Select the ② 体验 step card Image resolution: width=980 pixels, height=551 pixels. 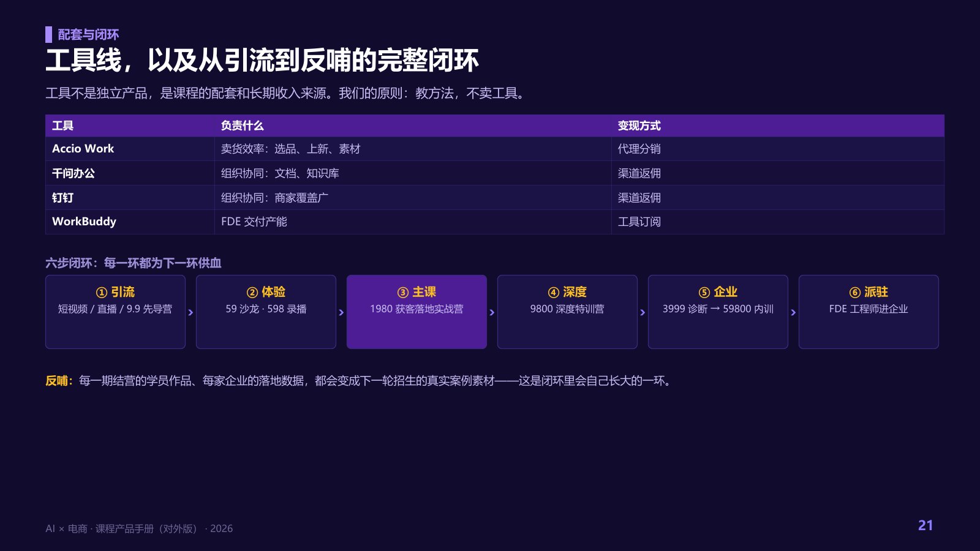pyautogui.click(x=266, y=312)
